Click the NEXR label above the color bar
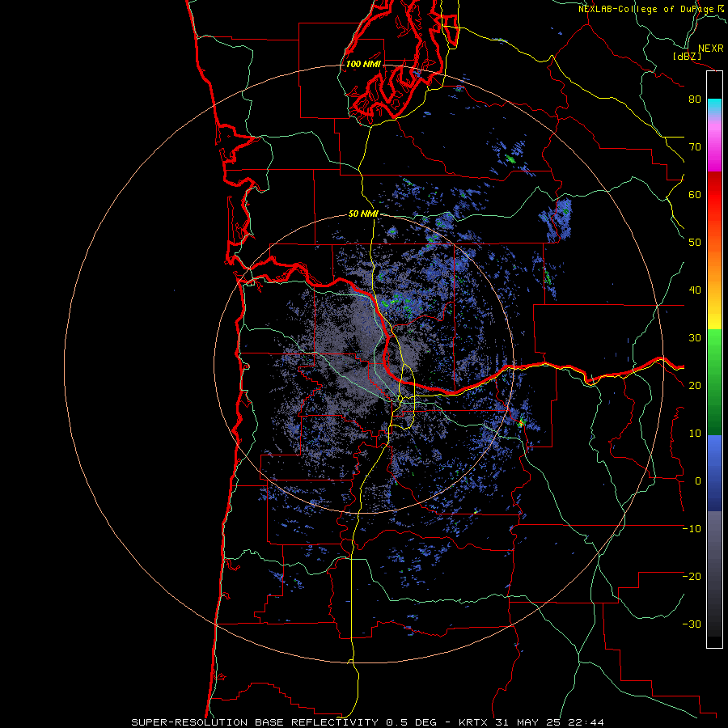This screenshot has width=728, height=728. 711,49
